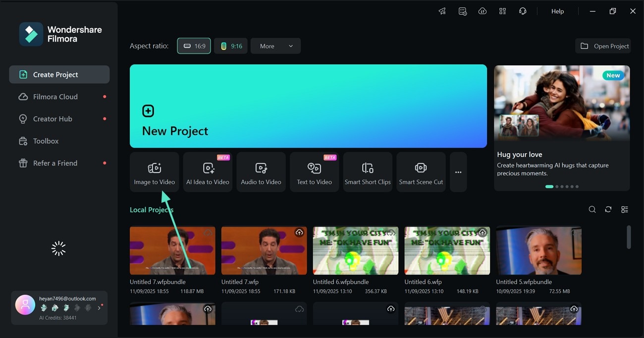Open the More aspect ratio dropdown
The width and height of the screenshot is (644, 338).
click(275, 46)
